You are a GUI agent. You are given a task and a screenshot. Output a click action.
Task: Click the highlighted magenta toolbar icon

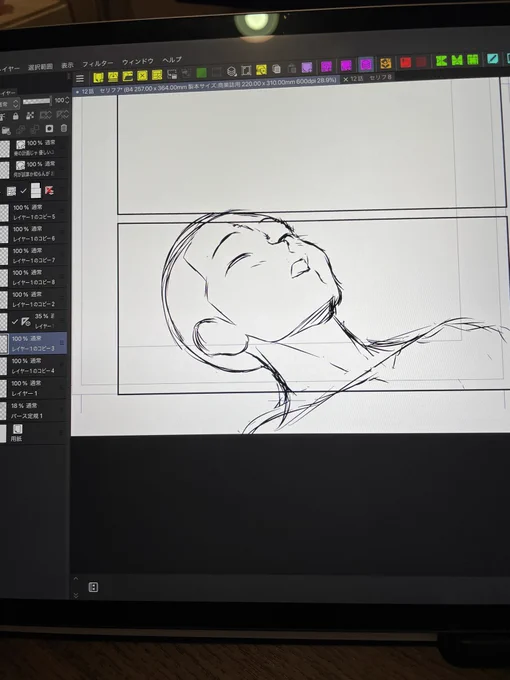coord(366,64)
